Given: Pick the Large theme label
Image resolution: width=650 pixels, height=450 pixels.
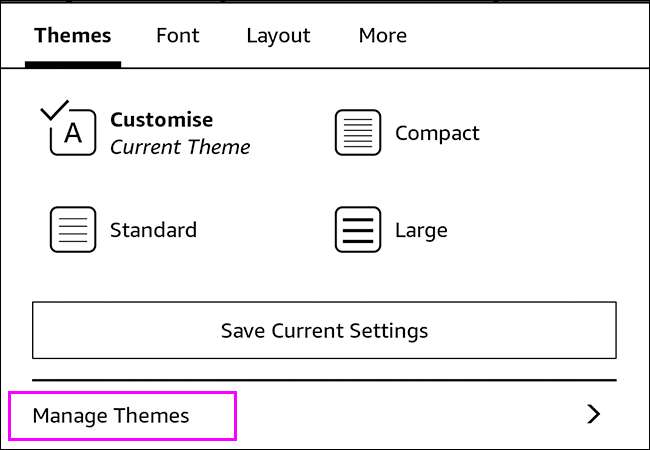Looking at the screenshot, I should point(421,230).
